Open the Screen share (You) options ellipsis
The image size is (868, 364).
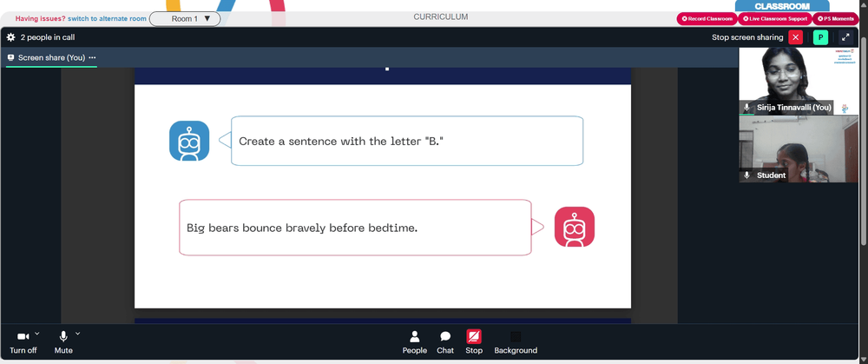point(92,57)
